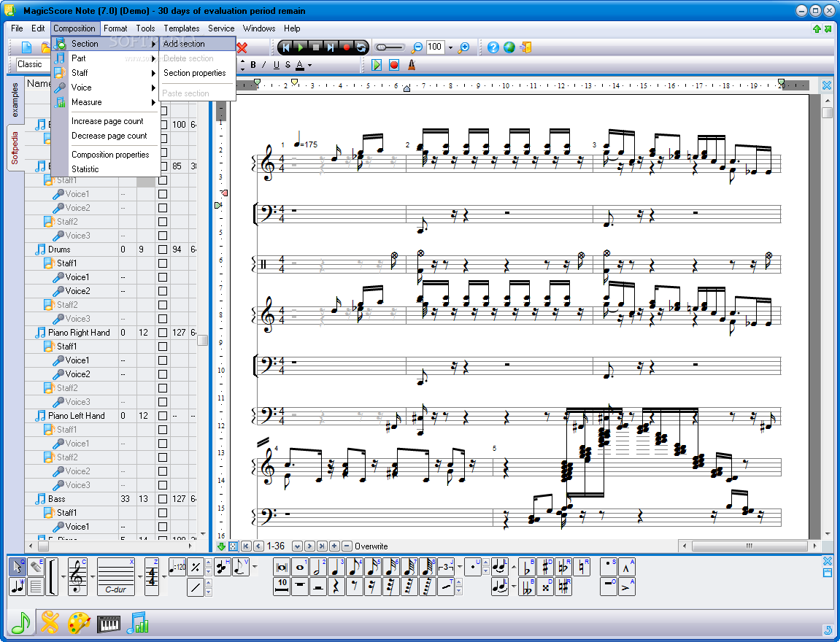Click the horizontal scrollbar under the score
The width and height of the screenshot is (840, 642).
pyautogui.click(x=749, y=546)
